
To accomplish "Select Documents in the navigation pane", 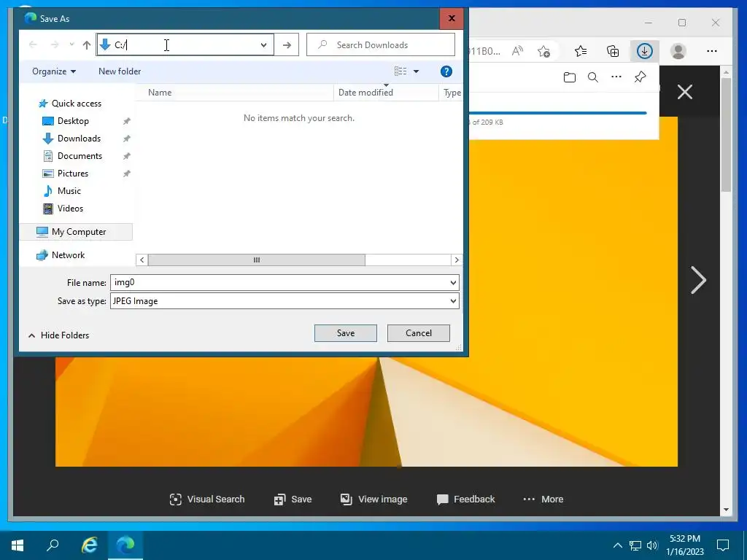I will click(x=80, y=156).
